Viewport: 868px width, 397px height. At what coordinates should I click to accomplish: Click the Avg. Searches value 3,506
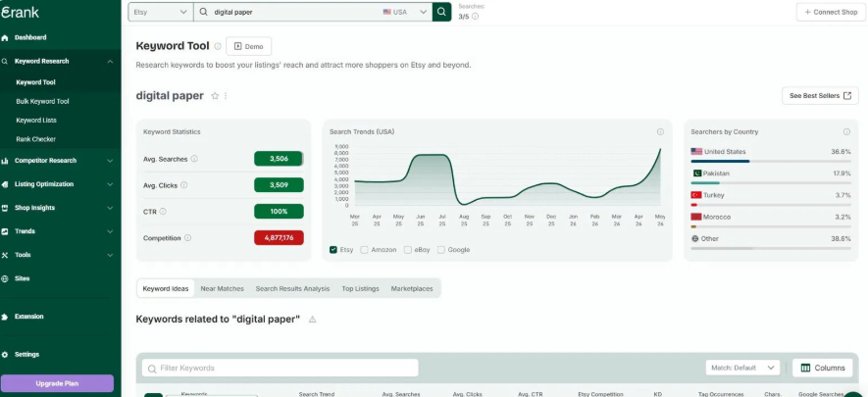point(279,159)
